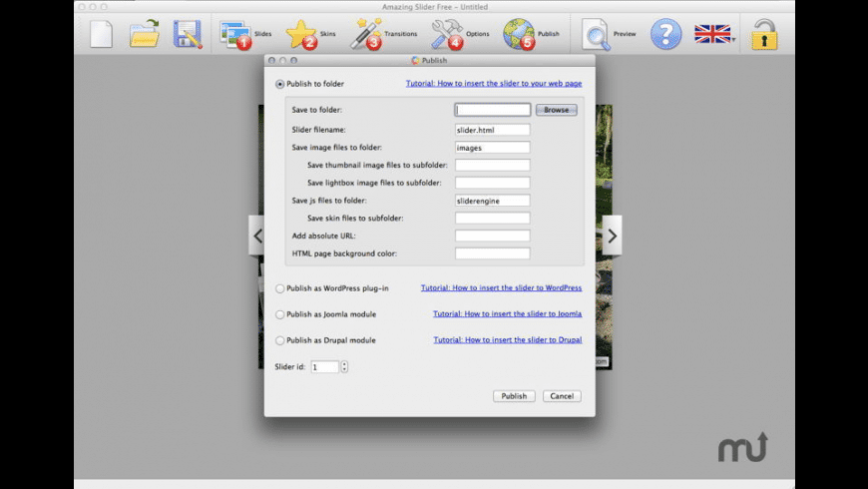Adjust Slider id stepper arrows
This screenshot has height=489, width=868.
click(344, 366)
